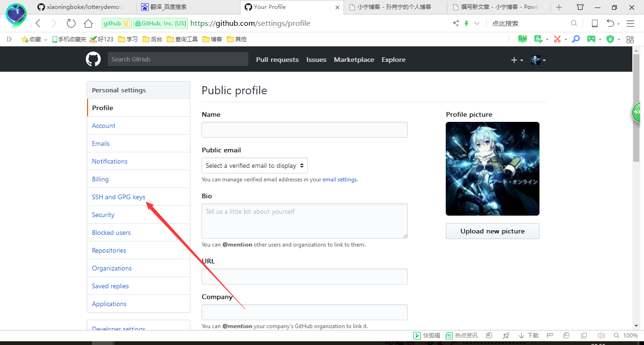Click the Upload new picture button
The width and height of the screenshot is (644, 345).
tap(492, 231)
